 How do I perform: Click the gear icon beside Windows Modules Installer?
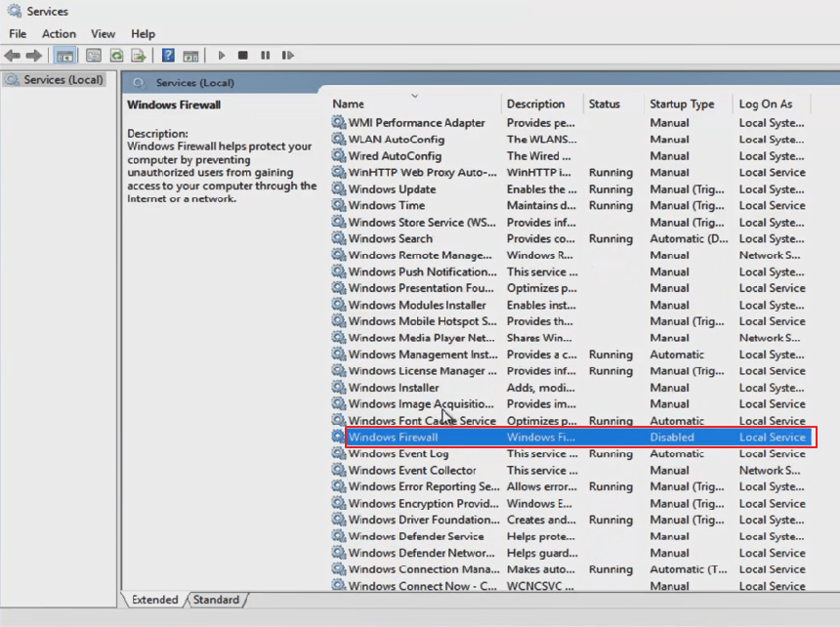click(338, 304)
